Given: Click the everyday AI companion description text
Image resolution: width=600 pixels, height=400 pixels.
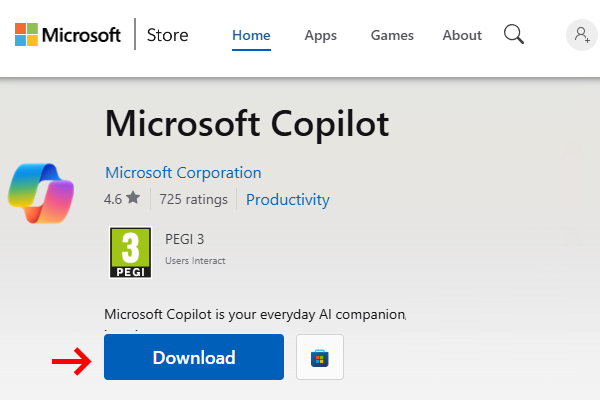Looking at the screenshot, I should point(255,314).
